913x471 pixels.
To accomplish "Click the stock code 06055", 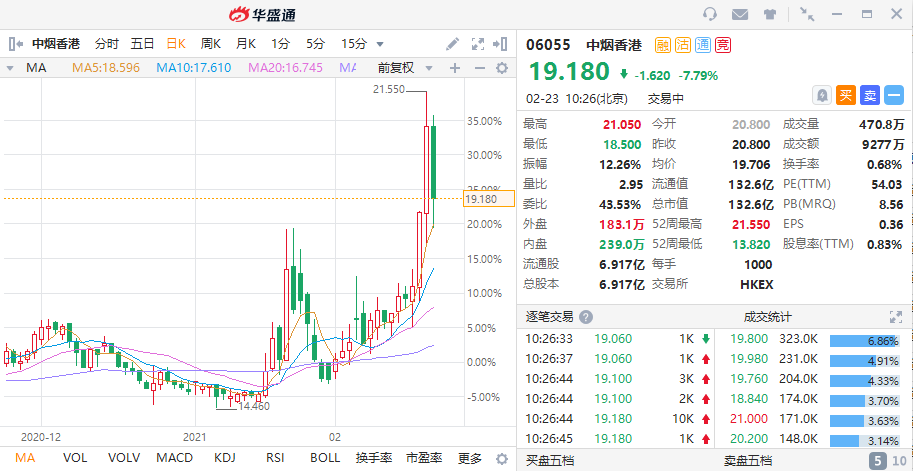I will pos(548,45).
